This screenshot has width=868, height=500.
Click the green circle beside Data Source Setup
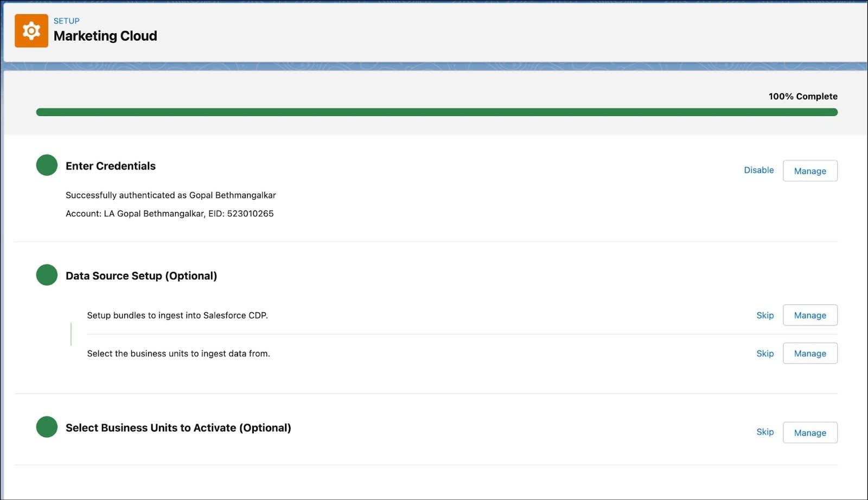46,275
